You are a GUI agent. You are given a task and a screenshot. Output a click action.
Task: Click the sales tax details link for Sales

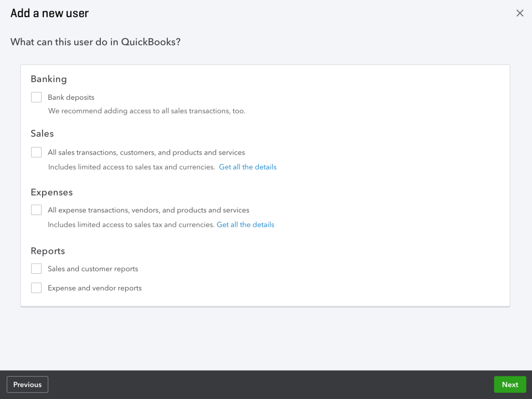click(x=248, y=167)
